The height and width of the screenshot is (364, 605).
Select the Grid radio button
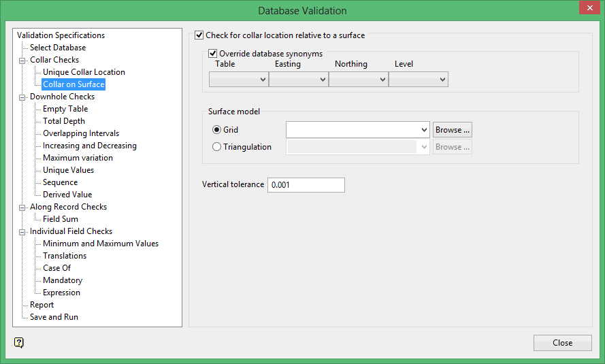click(x=217, y=130)
